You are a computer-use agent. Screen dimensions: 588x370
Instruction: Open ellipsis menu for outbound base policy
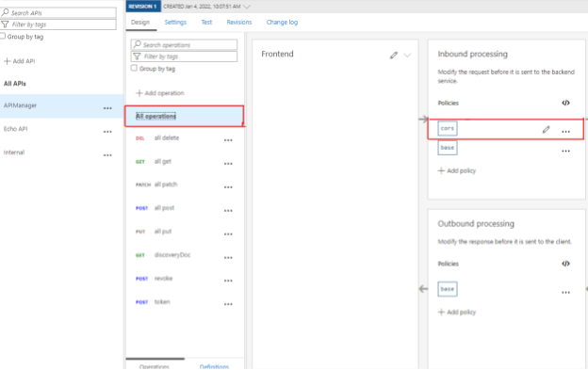coord(565,293)
